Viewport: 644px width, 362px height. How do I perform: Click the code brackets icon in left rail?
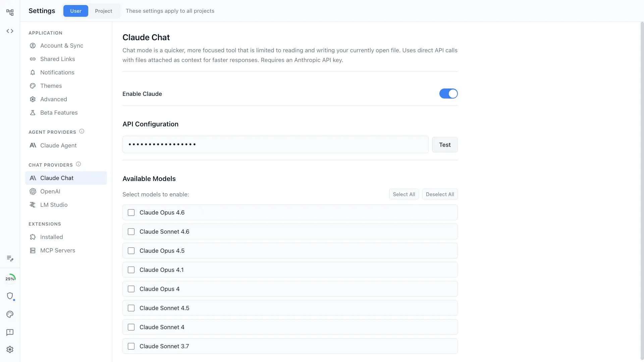coord(10,31)
